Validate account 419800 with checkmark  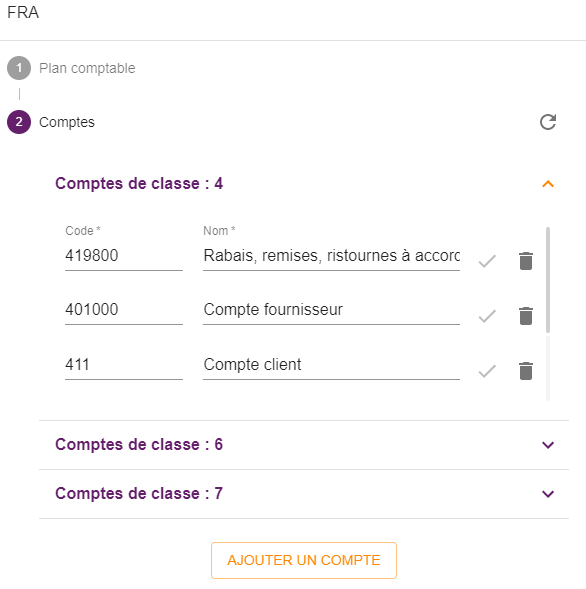click(x=487, y=261)
